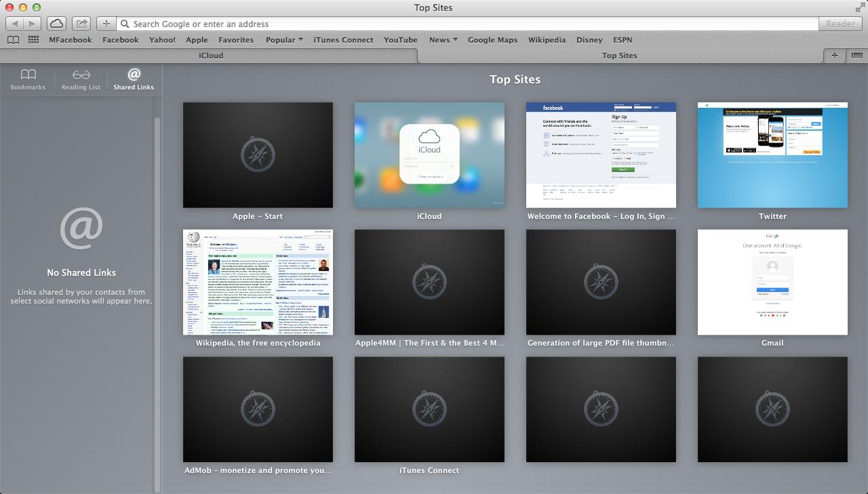Open the iCloud top site thumbnail
Image resolution: width=868 pixels, height=494 pixels.
(x=429, y=155)
